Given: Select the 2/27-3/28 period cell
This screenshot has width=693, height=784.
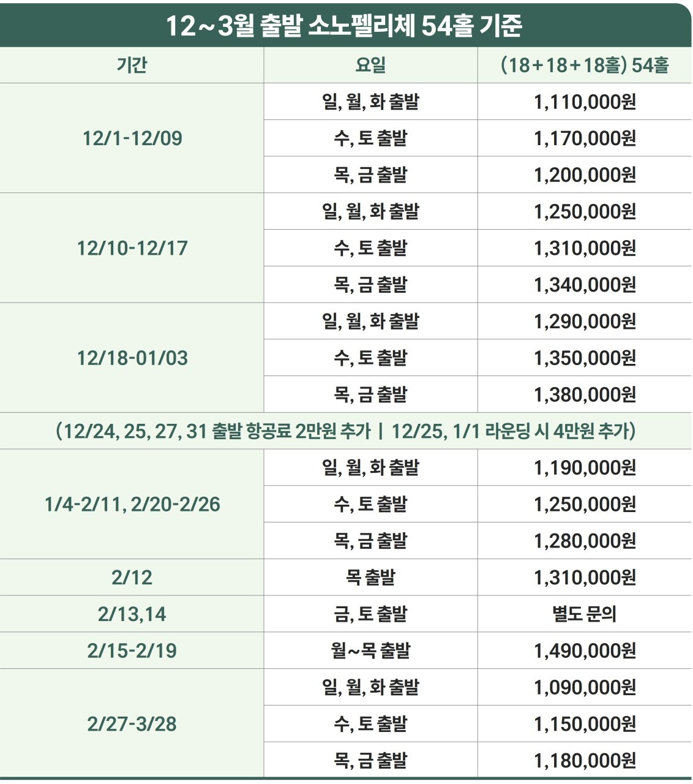Looking at the screenshot, I should [132, 724].
